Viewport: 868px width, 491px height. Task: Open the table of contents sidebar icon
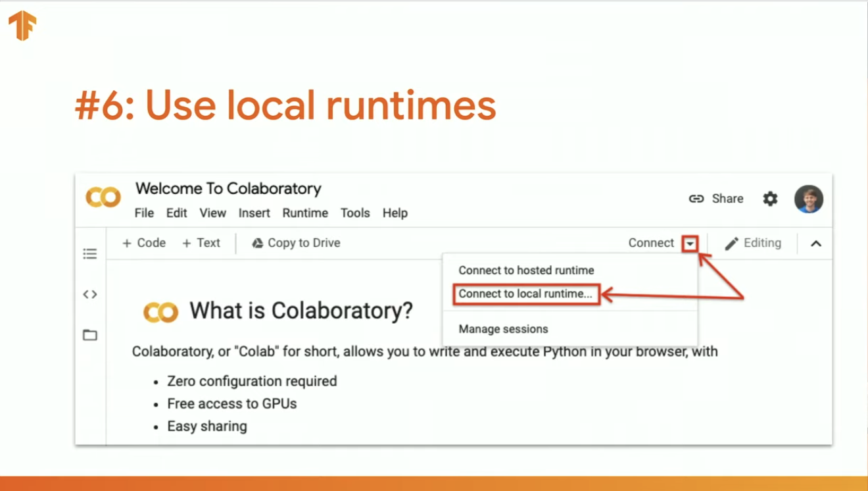coord(90,253)
